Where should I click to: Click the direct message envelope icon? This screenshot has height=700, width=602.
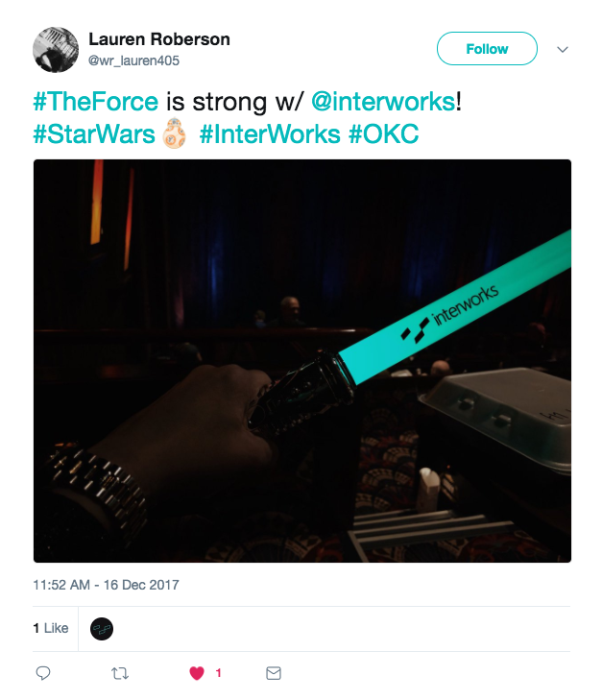[x=274, y=673]
